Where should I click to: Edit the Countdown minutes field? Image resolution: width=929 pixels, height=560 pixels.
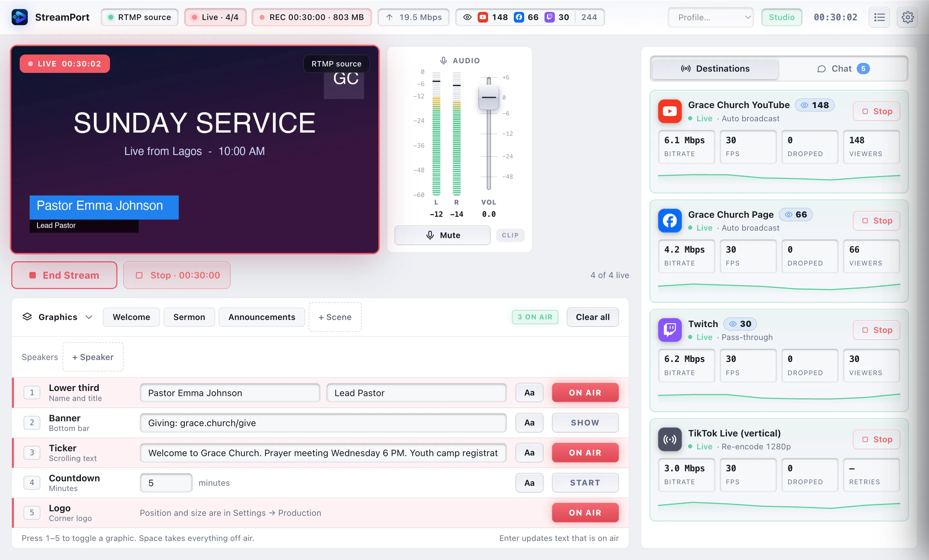click(166, 483)
